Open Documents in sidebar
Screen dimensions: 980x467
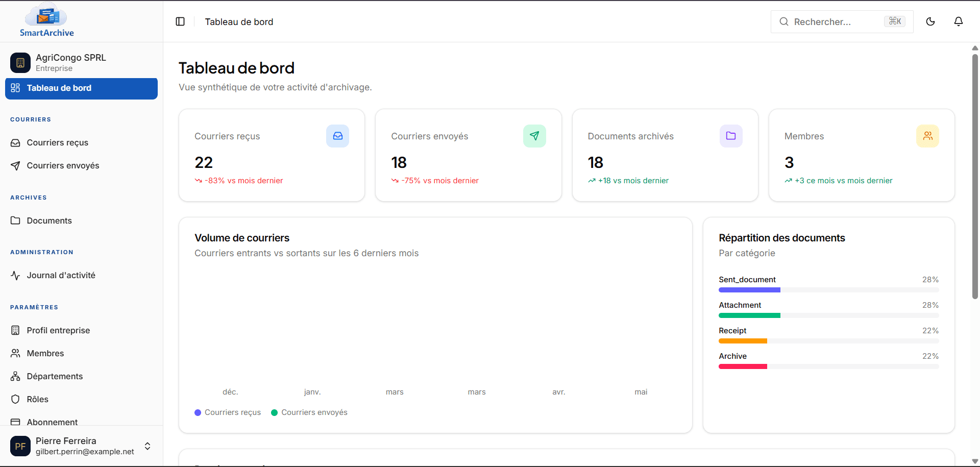point(81,220)
